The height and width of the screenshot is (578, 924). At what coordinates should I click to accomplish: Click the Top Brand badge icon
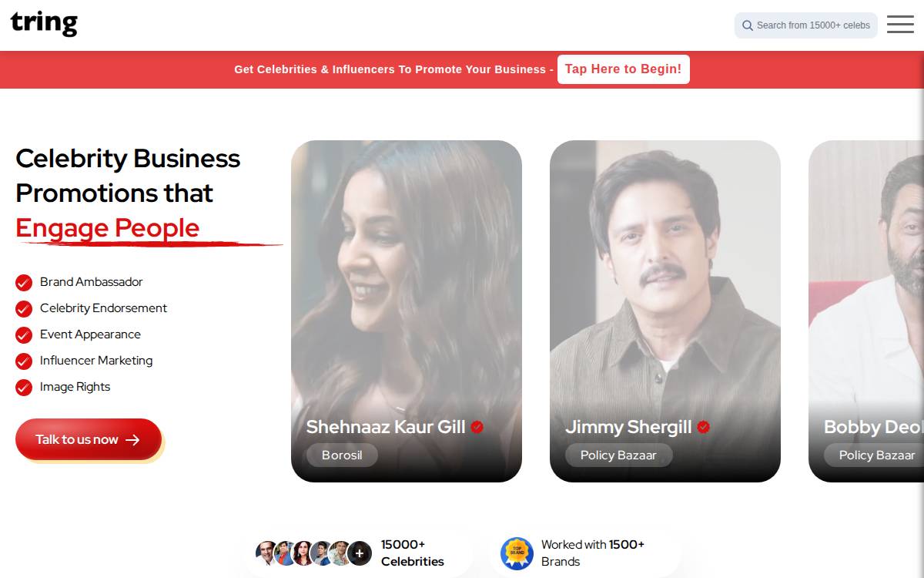pos(517,553)
